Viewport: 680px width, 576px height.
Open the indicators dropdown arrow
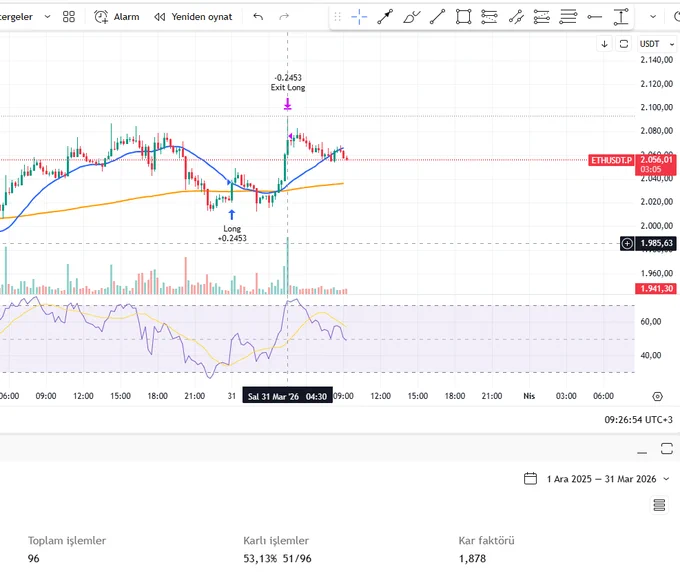[47, 17]
